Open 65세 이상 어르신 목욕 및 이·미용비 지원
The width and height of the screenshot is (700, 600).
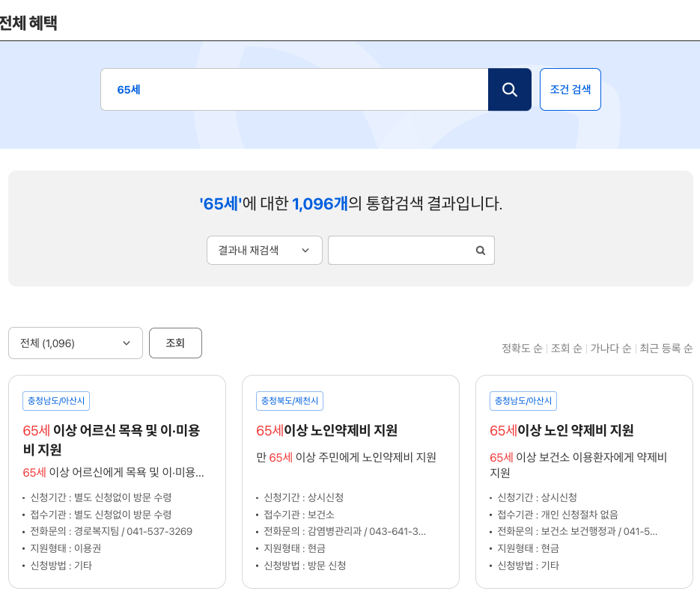pyautogui.click(x=112, y=440)
